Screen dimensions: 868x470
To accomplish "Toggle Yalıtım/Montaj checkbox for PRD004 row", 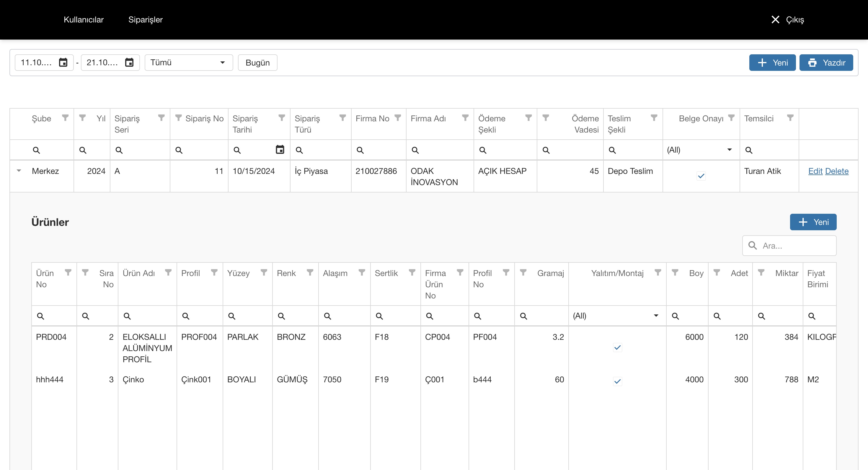I will [x=617, y=347].
